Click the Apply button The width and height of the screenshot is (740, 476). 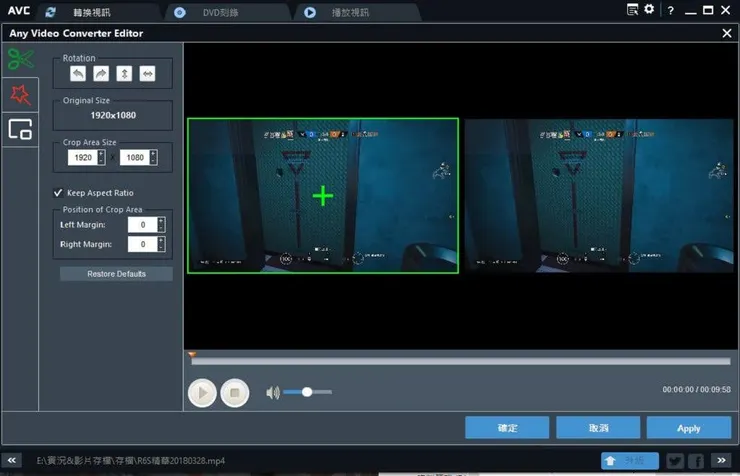click(x=689, y=427)
